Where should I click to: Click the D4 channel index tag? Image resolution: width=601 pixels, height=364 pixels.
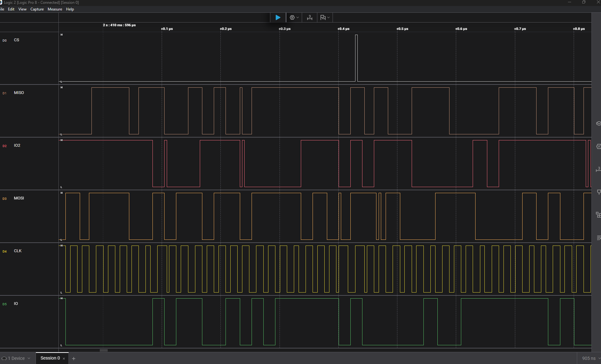coord(4,252)
